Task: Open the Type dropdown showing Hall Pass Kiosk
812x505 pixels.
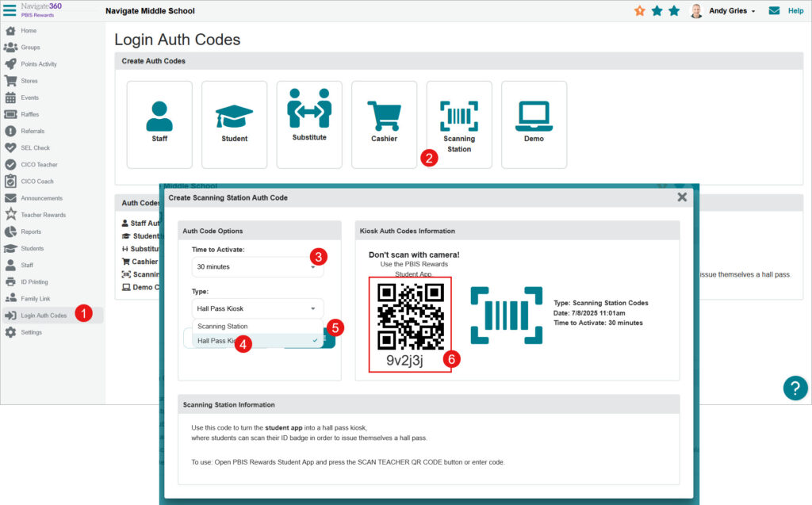Action: 258,308
